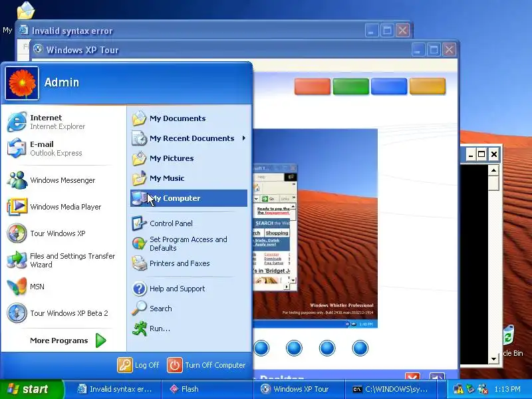Viewport: 532px width, 399px height.
Task: Open Help and Support
Action: pyautogui.click(x=189, y=289)
